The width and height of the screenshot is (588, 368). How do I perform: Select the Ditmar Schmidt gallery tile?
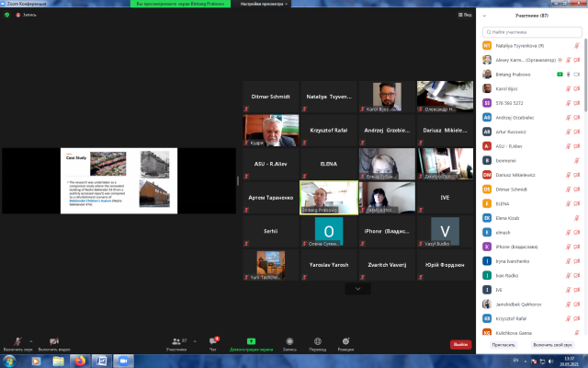click(270, 97)
